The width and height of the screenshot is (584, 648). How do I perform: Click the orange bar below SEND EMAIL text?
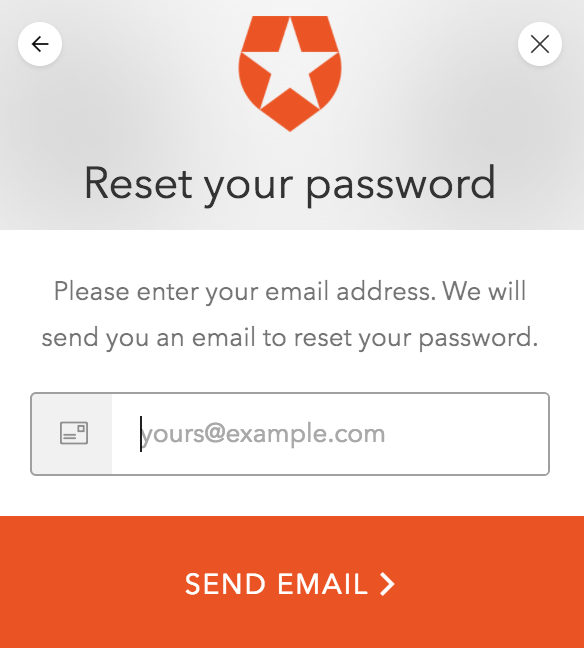(292, 626)
